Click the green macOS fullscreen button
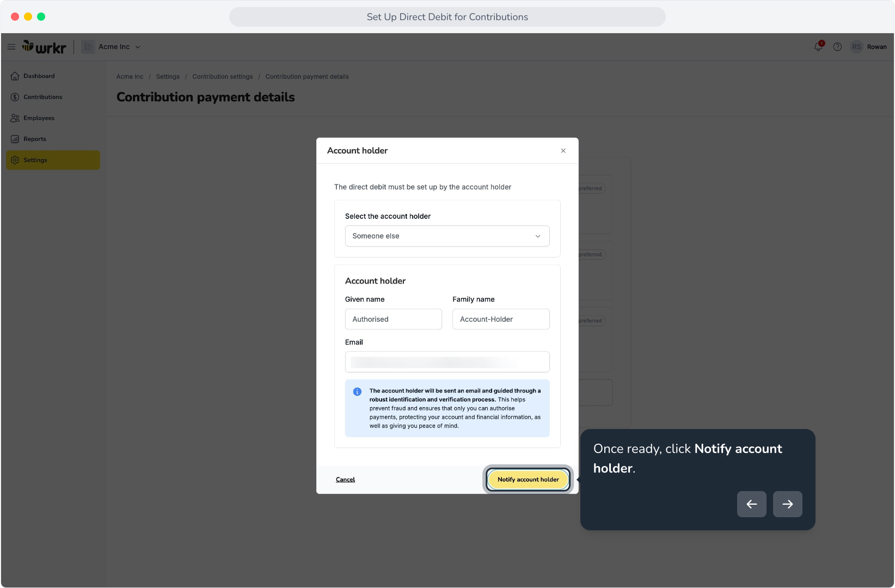895x588 pixels. (41, 17)
